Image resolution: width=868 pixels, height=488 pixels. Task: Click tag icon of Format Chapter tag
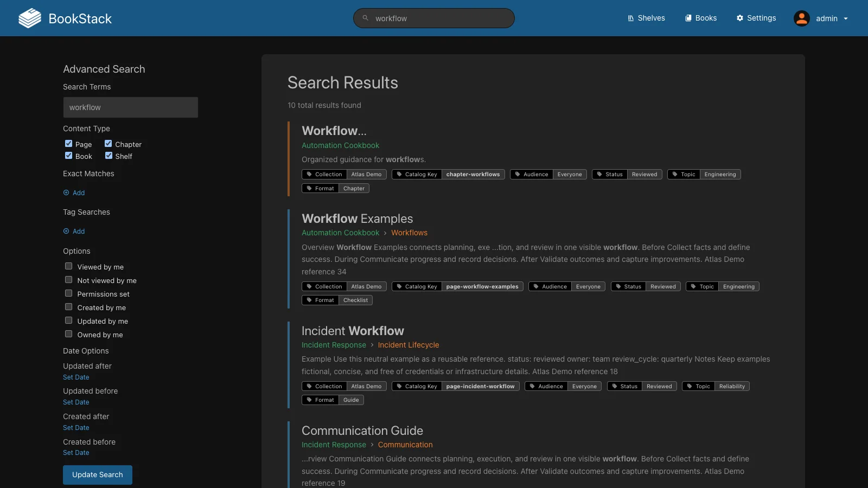pyautogui.click(x=309, y=188)
